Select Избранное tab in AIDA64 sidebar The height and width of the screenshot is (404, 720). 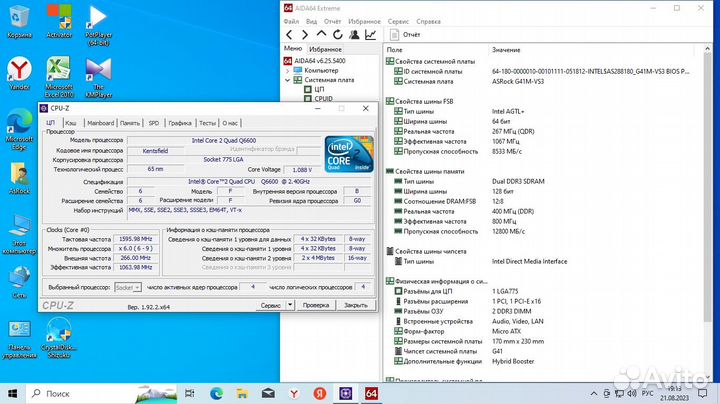click(325, 49)
